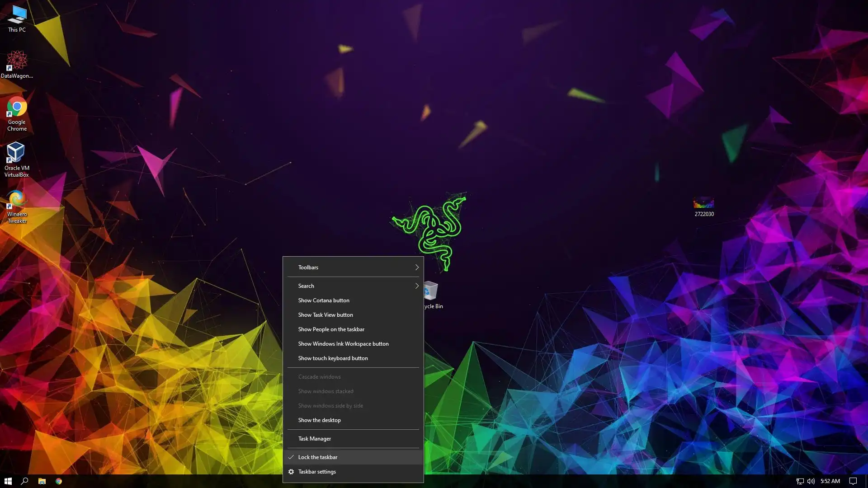Open File Explorer from the taskbar
868x488 pixels.
point(42,481)
